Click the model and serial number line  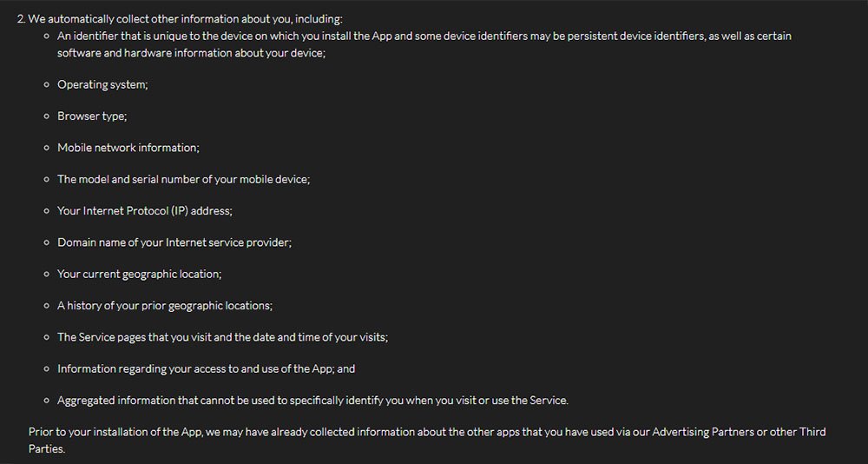click(x=184, y=180)
